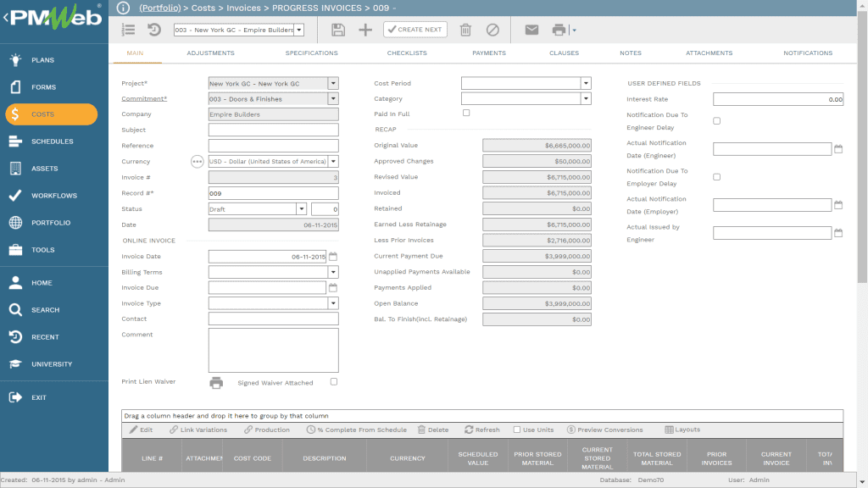Click into the Subject field
Viewport: 868px width, 488px height.
pyautogui.click(x=274, y=130)
